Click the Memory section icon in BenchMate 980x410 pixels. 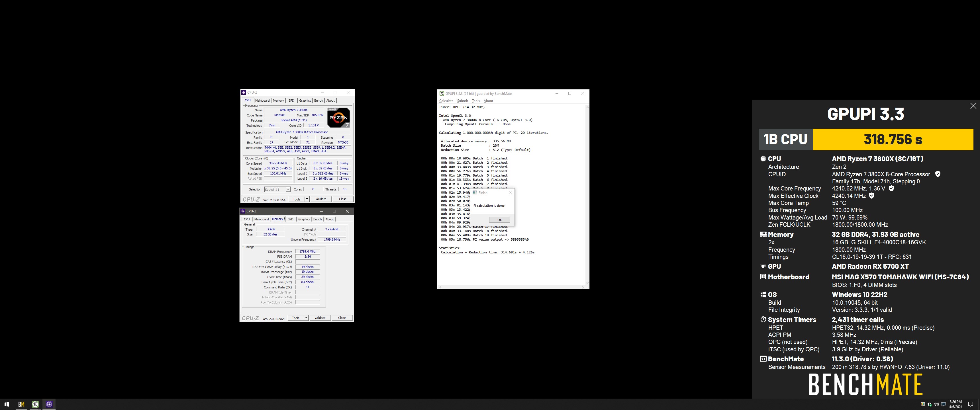coord(763,234)
